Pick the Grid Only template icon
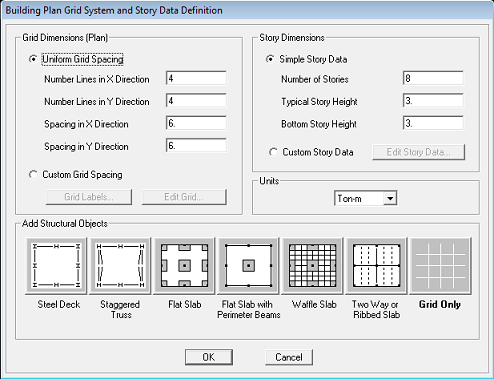The height and width of the screenshot is (379, 494). tap(440, 266)
